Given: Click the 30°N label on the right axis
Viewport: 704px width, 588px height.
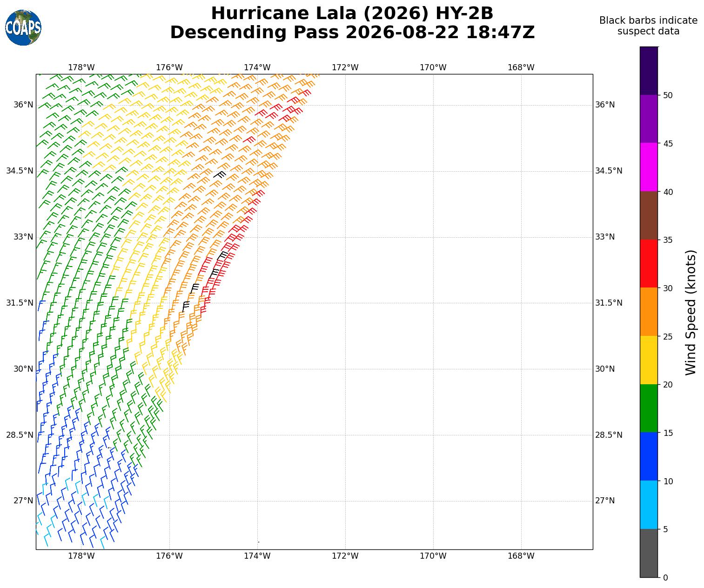Looking at the screenshot, I should [x=605, y=369].
